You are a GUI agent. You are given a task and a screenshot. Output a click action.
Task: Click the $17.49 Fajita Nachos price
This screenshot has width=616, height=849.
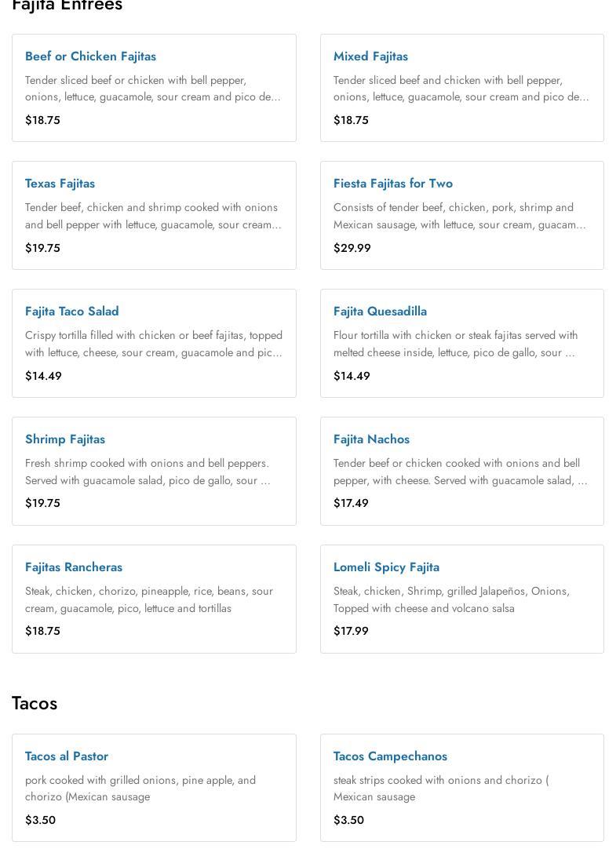pyautogui.click(x=351, y=503)
